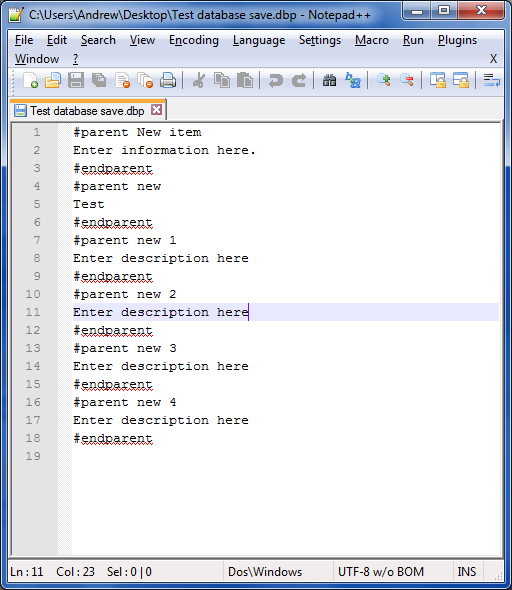
Task: Save the file with the Save icon
Action: 76,80
